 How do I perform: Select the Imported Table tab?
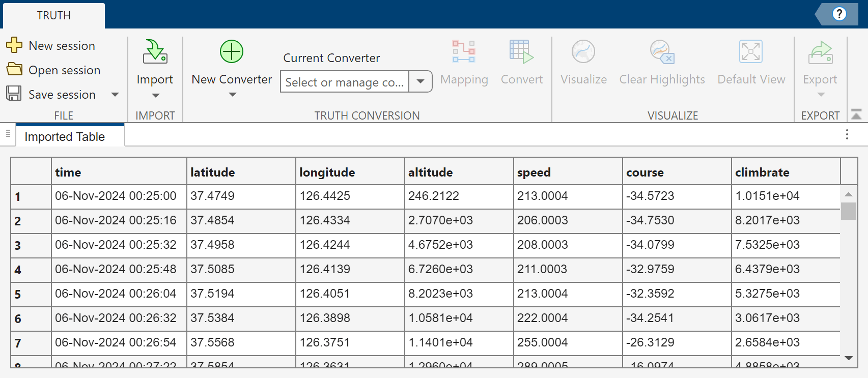coord(65,137)
